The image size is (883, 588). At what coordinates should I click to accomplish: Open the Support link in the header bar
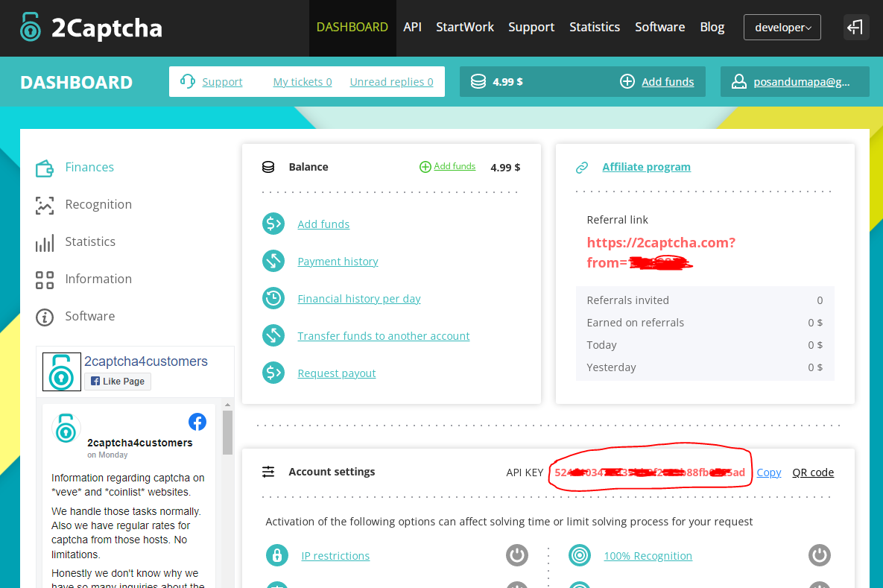pos(222,82)
